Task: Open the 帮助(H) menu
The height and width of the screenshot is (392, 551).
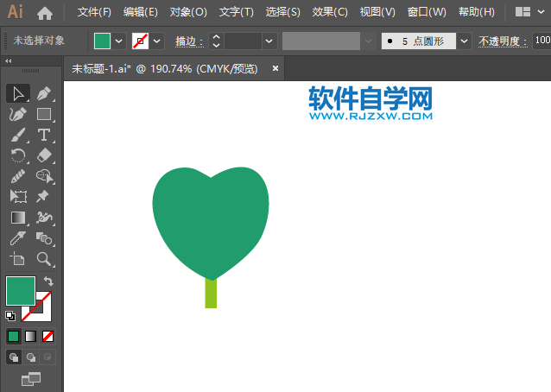Action: tap(477, 12)
